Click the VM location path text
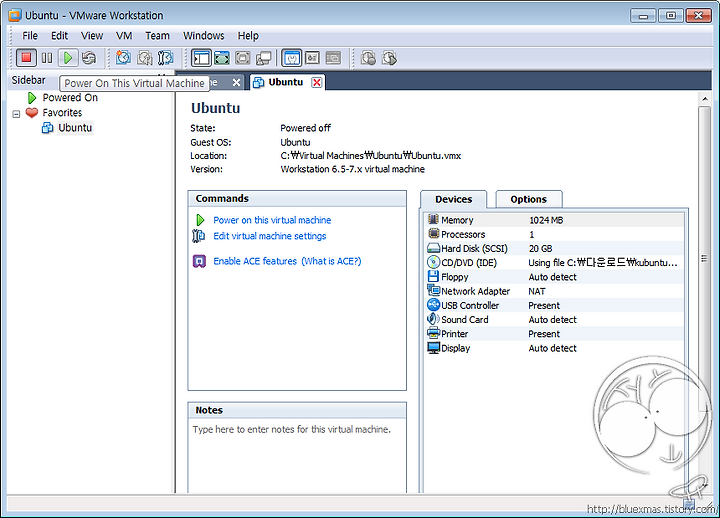Viewport: 720px width, 518px height. (x=371, y=156)
